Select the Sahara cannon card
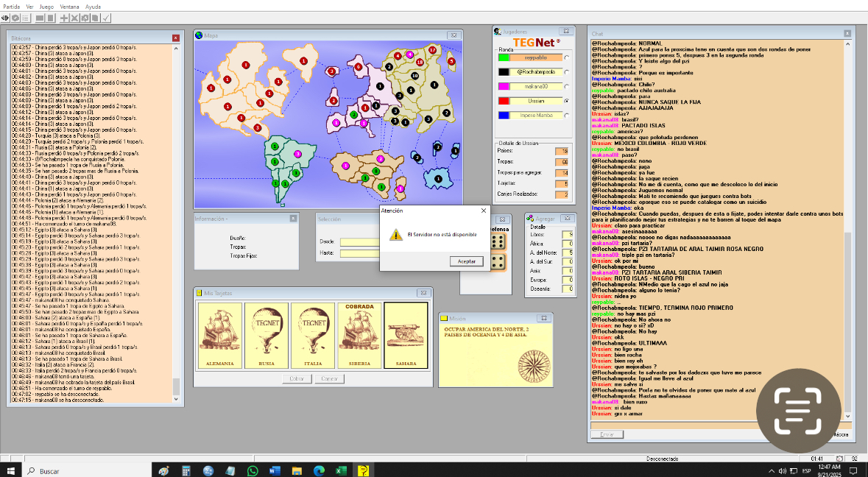868x477 pixels. tap(406, 336)
